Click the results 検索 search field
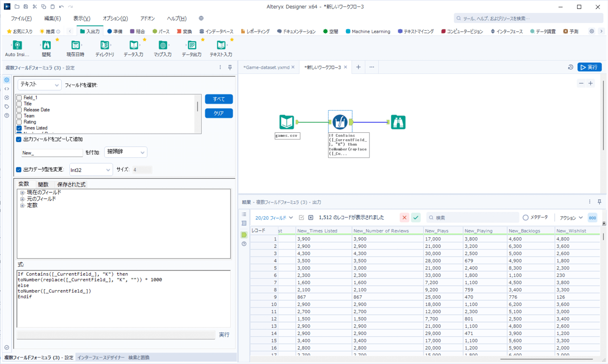Viewport: 608px width, 364px height. coord(473,217)
